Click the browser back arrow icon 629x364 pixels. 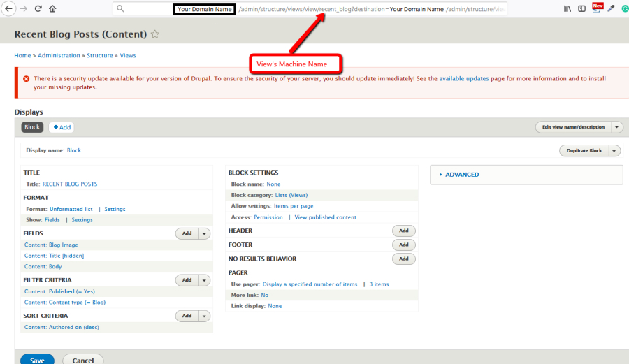click(8, 8)
